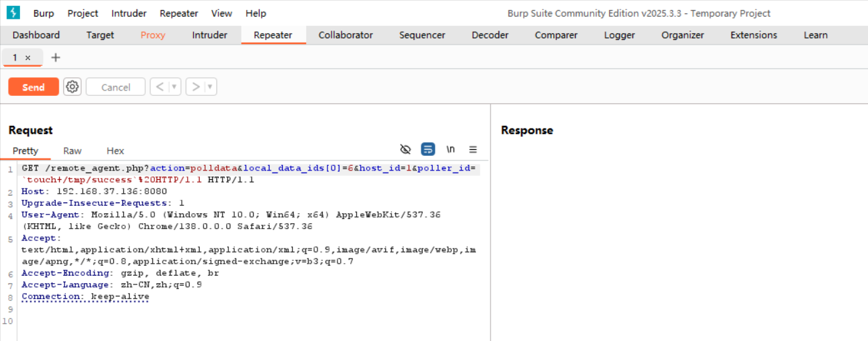Click the Burp Suite logo icon

tap(13, 13)
